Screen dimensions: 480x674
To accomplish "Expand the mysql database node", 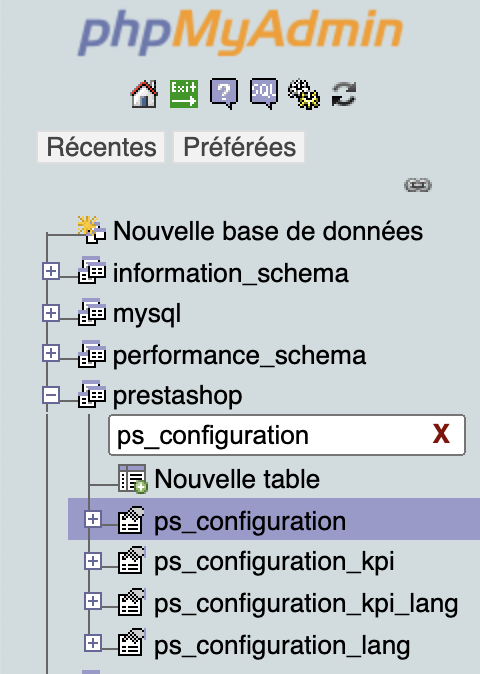I will point(51,313).
